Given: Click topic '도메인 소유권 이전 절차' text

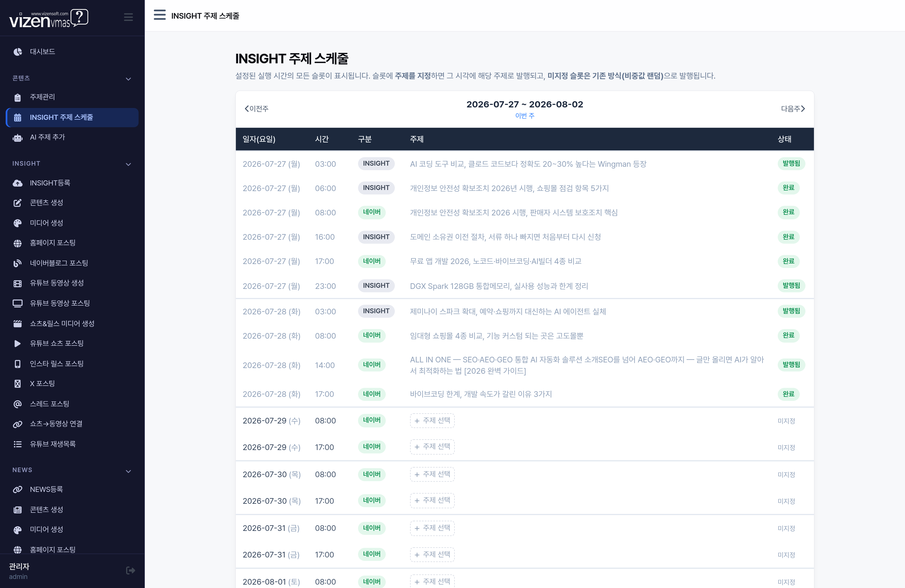Looking at the screenshot, I should click(x=505, y=237).
